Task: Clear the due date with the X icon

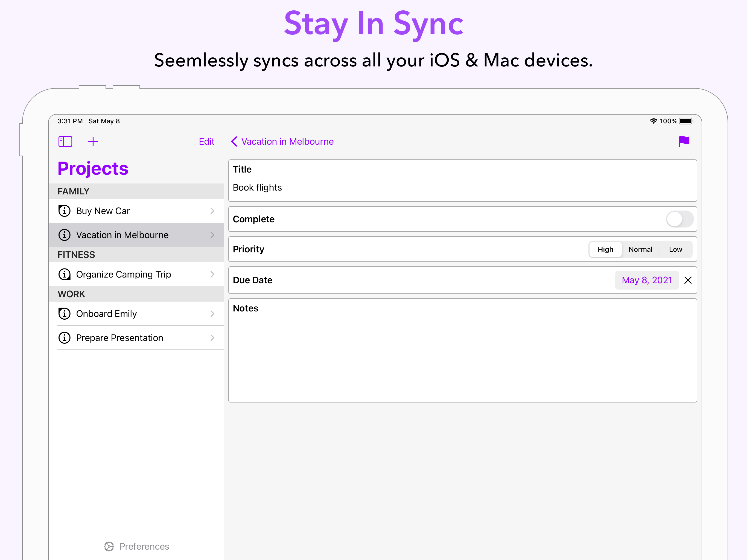Action: (688, 280)
